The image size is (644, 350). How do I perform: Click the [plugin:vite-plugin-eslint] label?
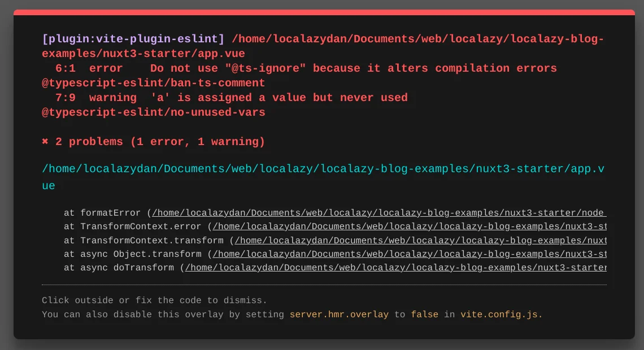(x=133, y=39)
